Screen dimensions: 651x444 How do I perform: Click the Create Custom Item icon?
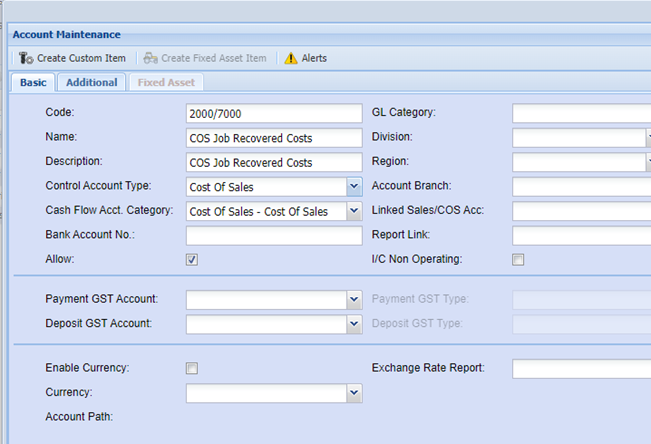26,58
